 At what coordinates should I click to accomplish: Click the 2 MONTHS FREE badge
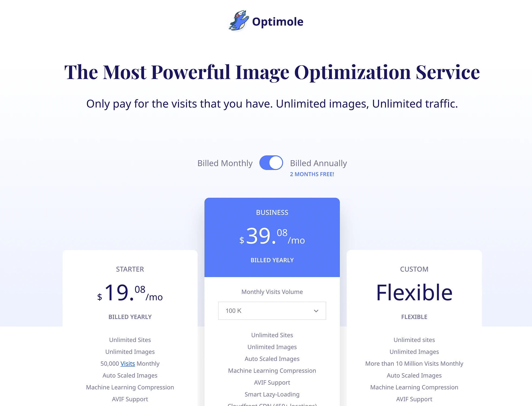[x=312, y=174]
